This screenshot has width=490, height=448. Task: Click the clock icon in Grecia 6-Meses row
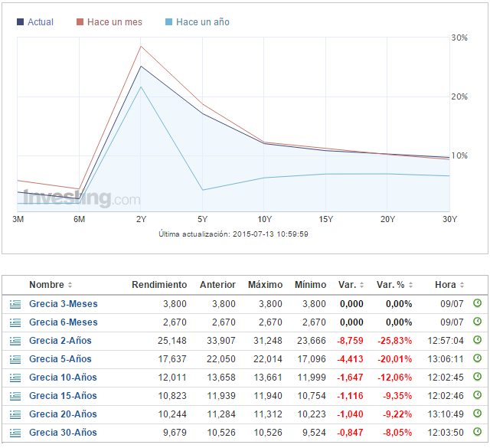tap(477, 322)
